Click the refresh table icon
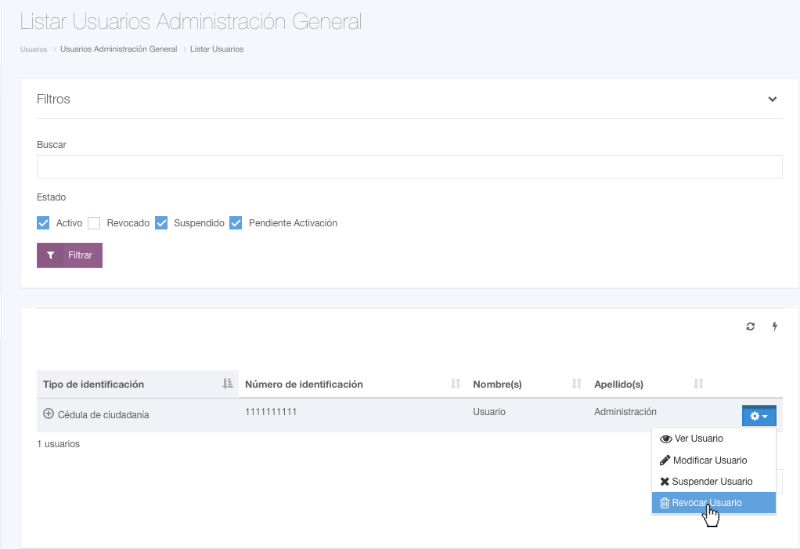 751,327
